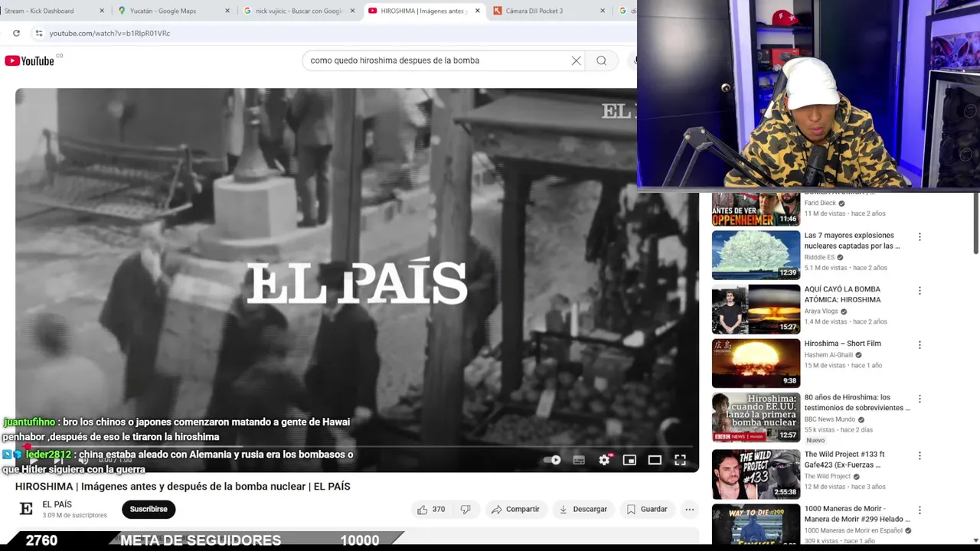
Task: Open BBC News Mundo thumbnail 12:57
Action: click(x=756, y=417)
